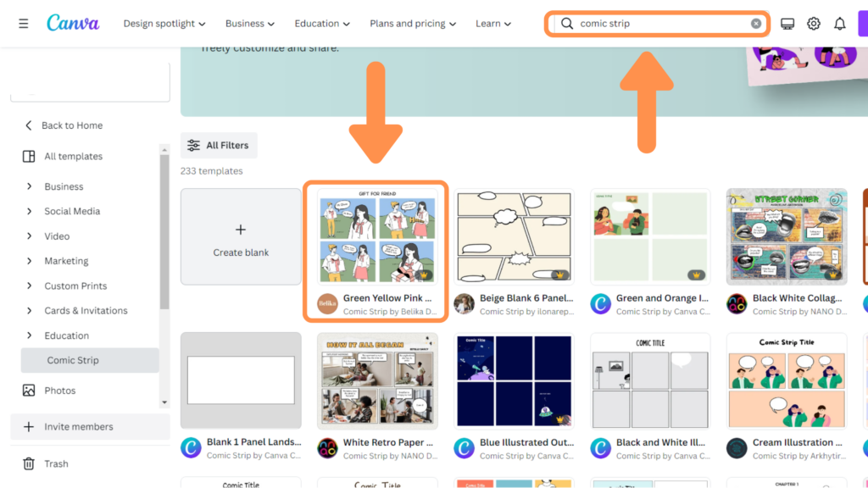The height and width of the screenshot is (488, 868).
Task: Expand Education sidebar category chevron
Action: tap(30, 335)
